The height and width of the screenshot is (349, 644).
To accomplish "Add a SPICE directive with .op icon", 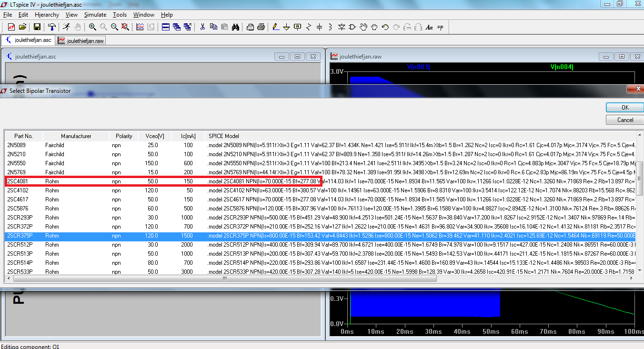I will tap(440, 27).
